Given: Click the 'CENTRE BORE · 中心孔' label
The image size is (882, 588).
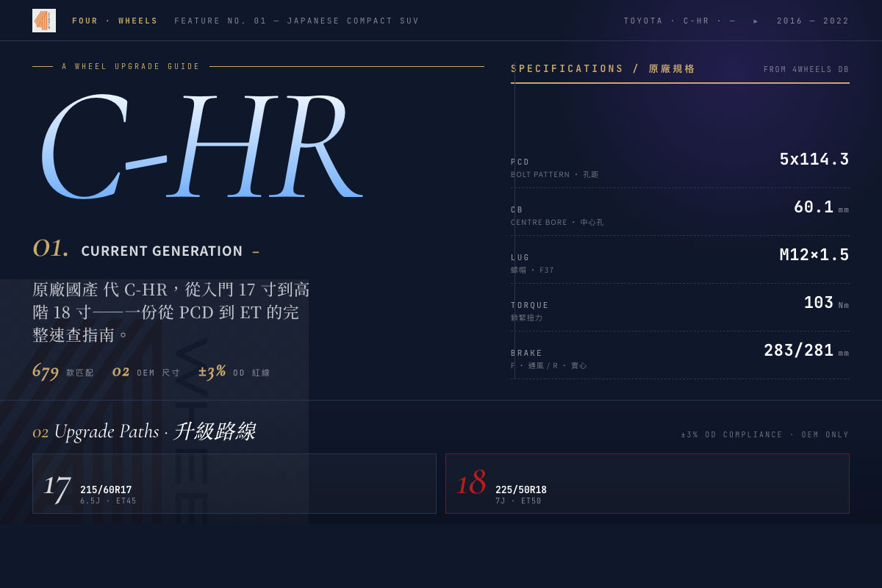Looking at the screenshot, I should (557, 223).
